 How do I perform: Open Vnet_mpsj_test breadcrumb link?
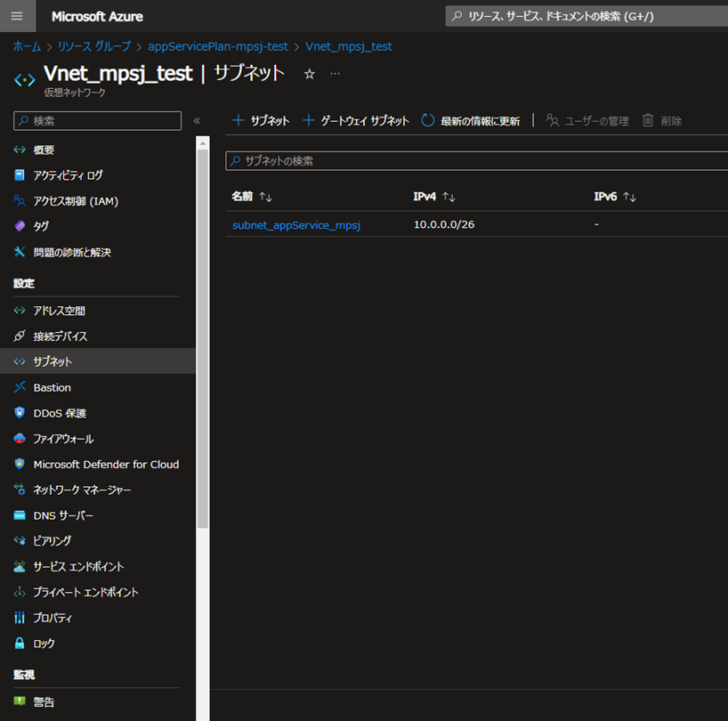[349, 46]
